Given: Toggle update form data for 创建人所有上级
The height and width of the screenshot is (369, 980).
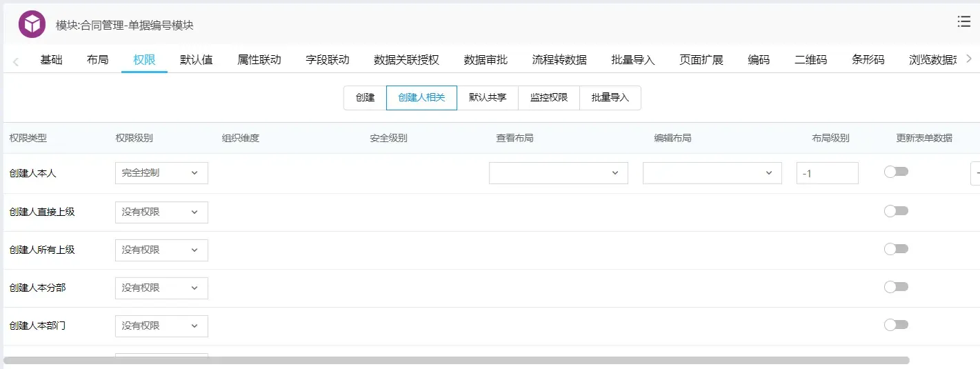Looking at the screenshot, I should click(896, 249).
